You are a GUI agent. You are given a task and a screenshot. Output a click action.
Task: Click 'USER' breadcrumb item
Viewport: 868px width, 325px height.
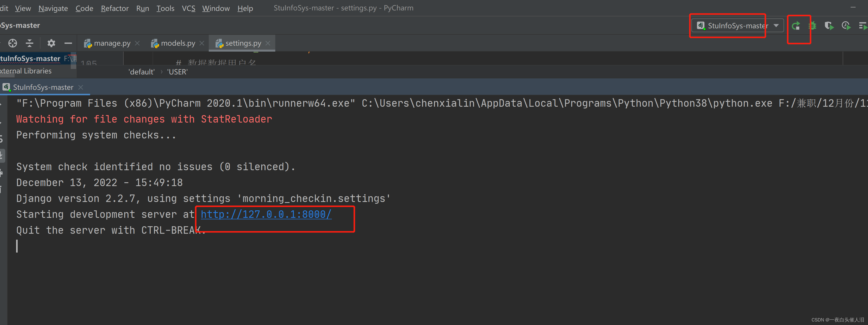pyautogui.click(x=177, y=72)
